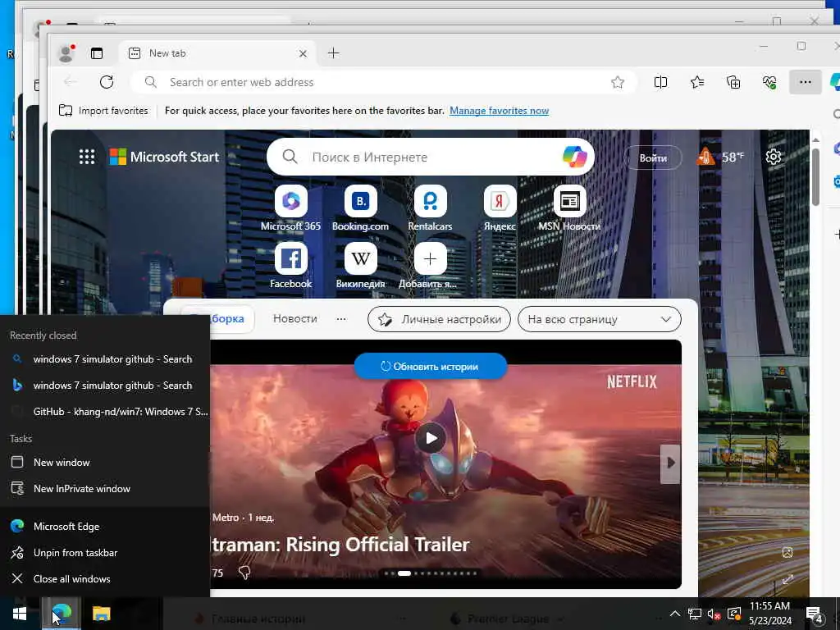Open the Collections icon
This screenshot has height=630, width=840.
click(733, 82)
